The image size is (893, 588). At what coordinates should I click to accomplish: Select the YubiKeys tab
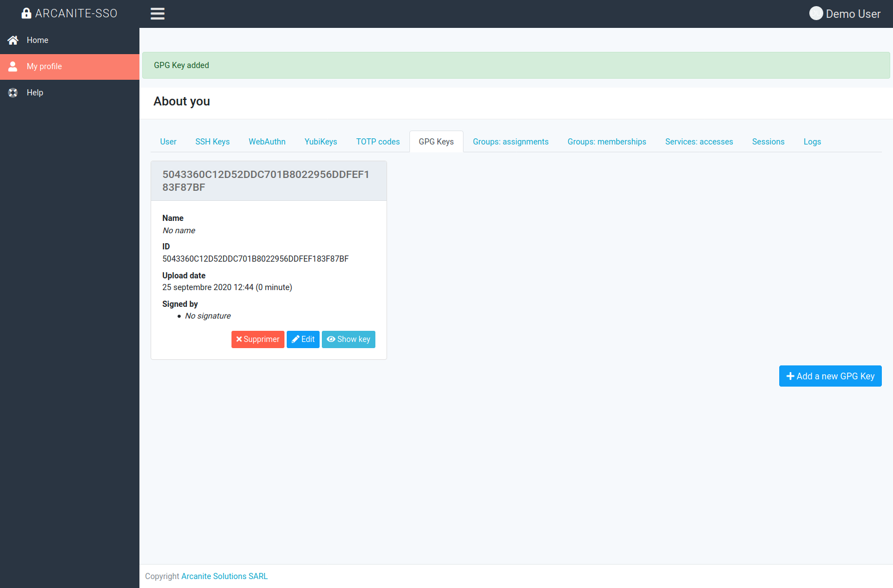coord(321,142)
